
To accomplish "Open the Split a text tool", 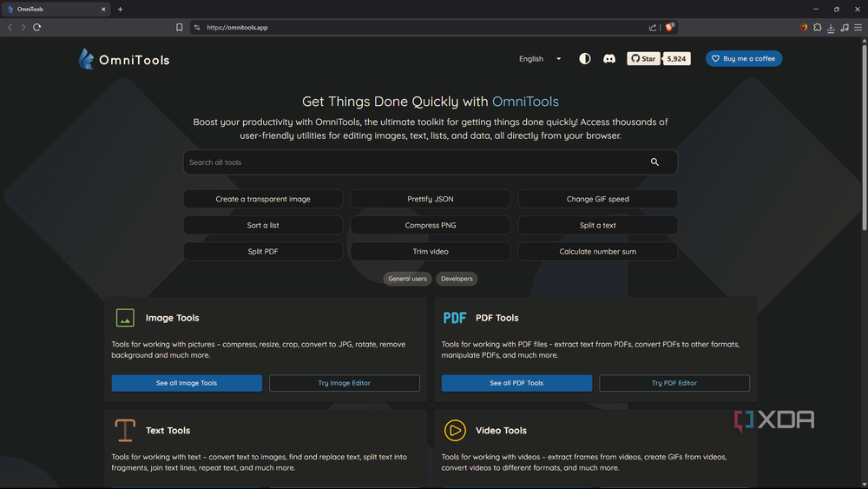I will tap(598, 226).
